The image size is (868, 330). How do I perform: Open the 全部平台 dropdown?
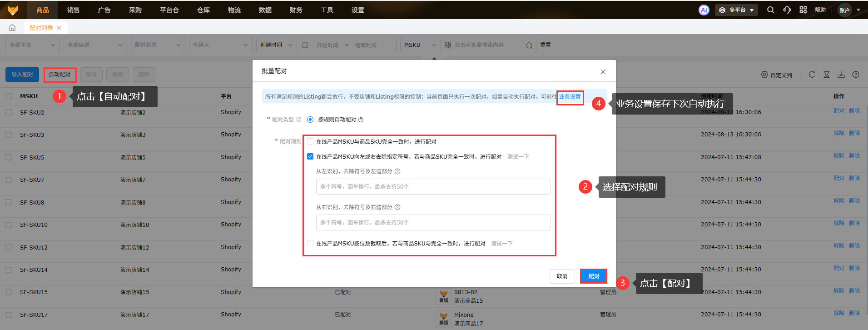pyautogui.click(x=32, y=45)
